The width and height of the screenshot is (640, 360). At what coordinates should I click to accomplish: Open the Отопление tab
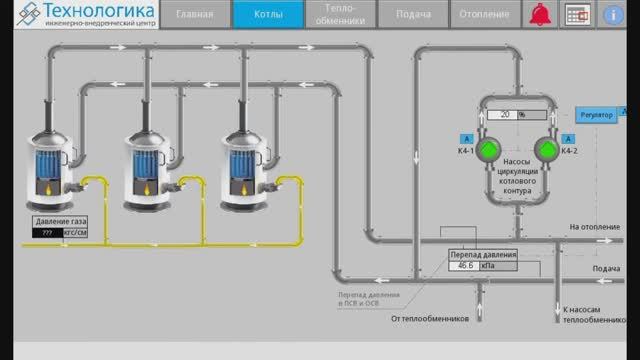(x=484, y=14)
